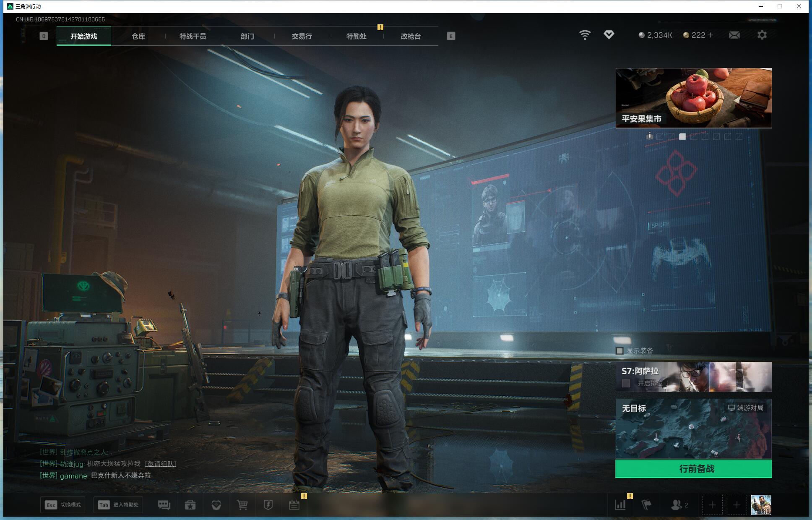The width and height of the screenshot is (812, 520).
Task: Add teammate using first empty plus slot
Action: click(x=712, y=505)
